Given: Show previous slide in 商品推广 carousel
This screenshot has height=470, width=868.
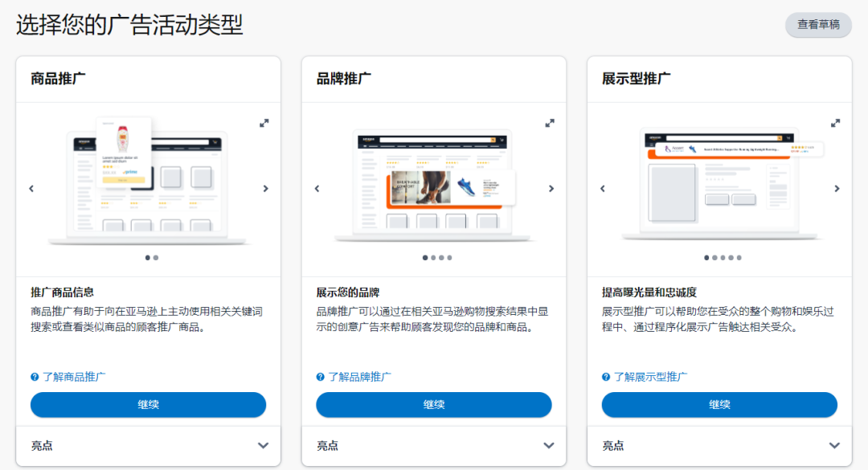Looking at the screenshot, I should click(31, 188).
